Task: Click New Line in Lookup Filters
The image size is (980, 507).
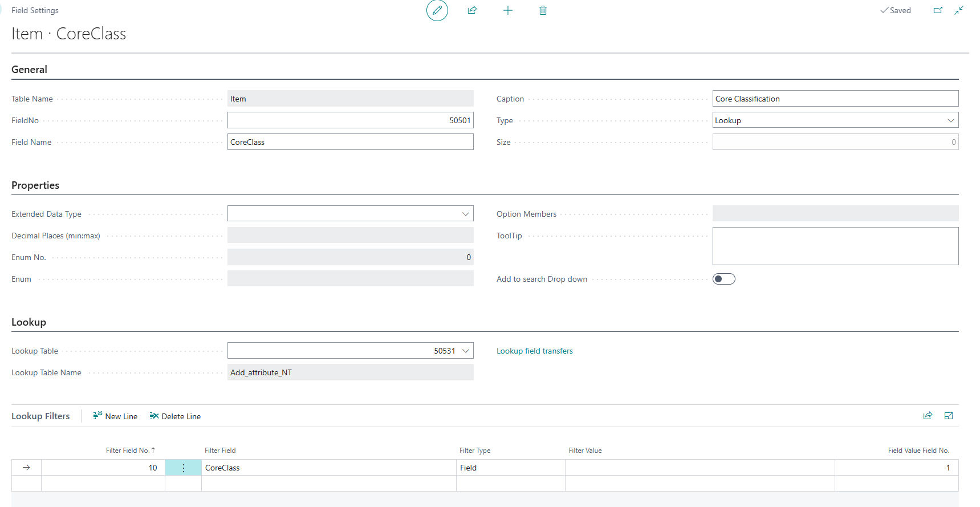Action: [115, 416]
